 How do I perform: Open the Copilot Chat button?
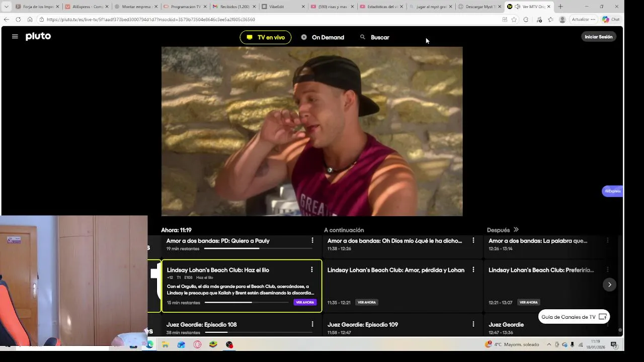click(x=611, y=19)
